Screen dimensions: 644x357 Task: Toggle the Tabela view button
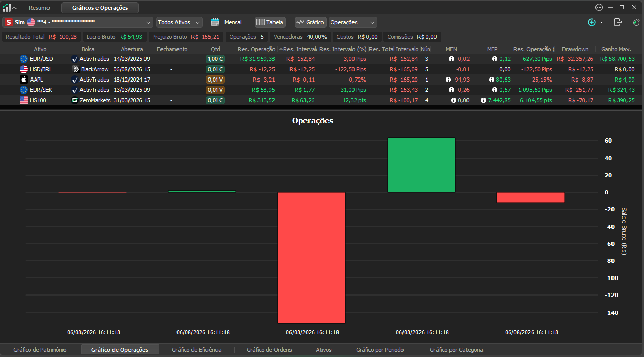270,22
